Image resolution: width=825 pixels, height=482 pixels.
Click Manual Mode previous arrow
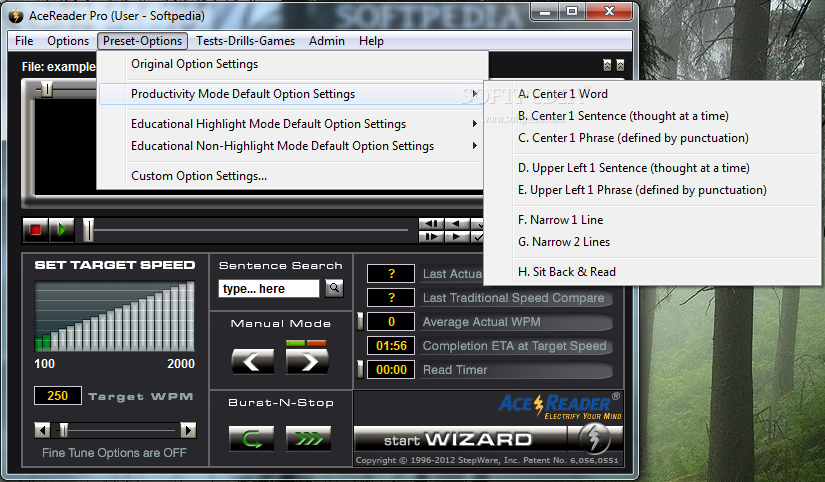tap(253, 362)
